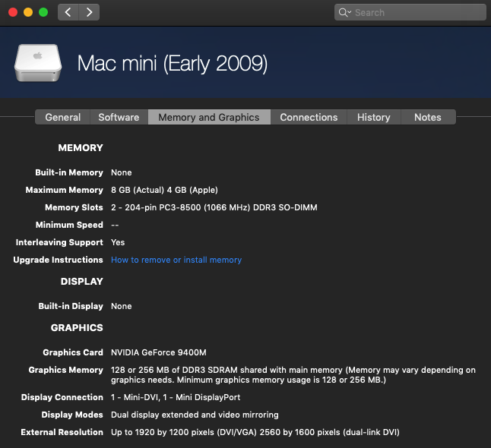The height and width of the screenshot is (448, 491).
Task: Click the '1 - Mini-DVI, 1 - Mini DisplayPort' value
Action: pos(176,397)
